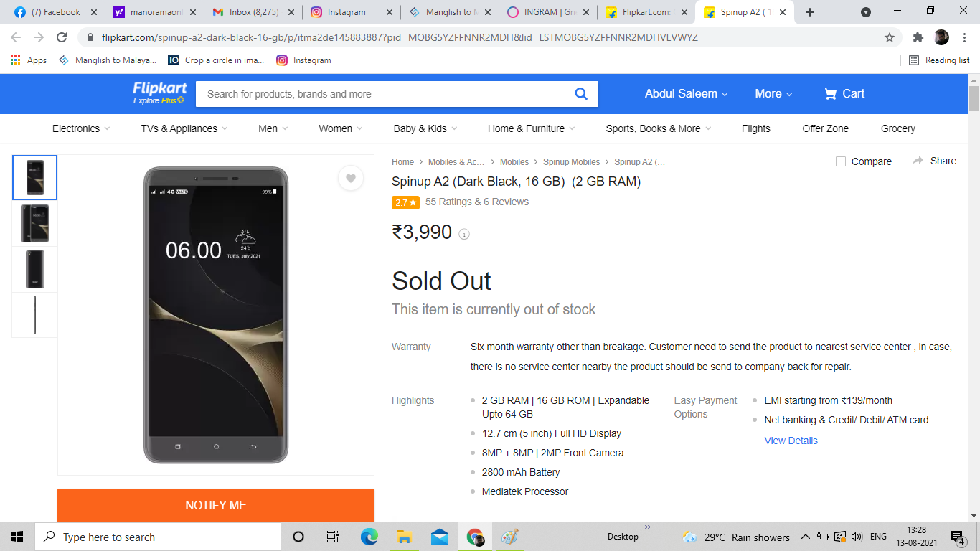Open the TVs & Appliances menu
The image size is (980, 551).
pos(184,128)
